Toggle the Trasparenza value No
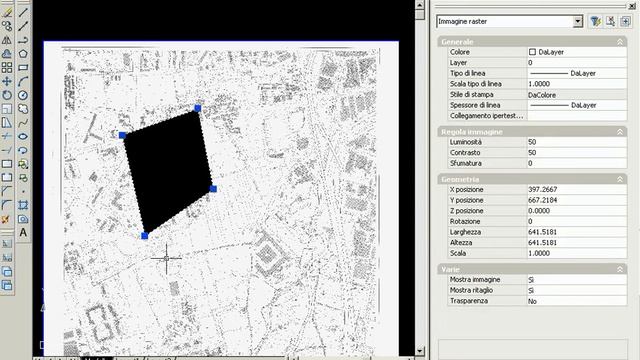 pos(577,301)
